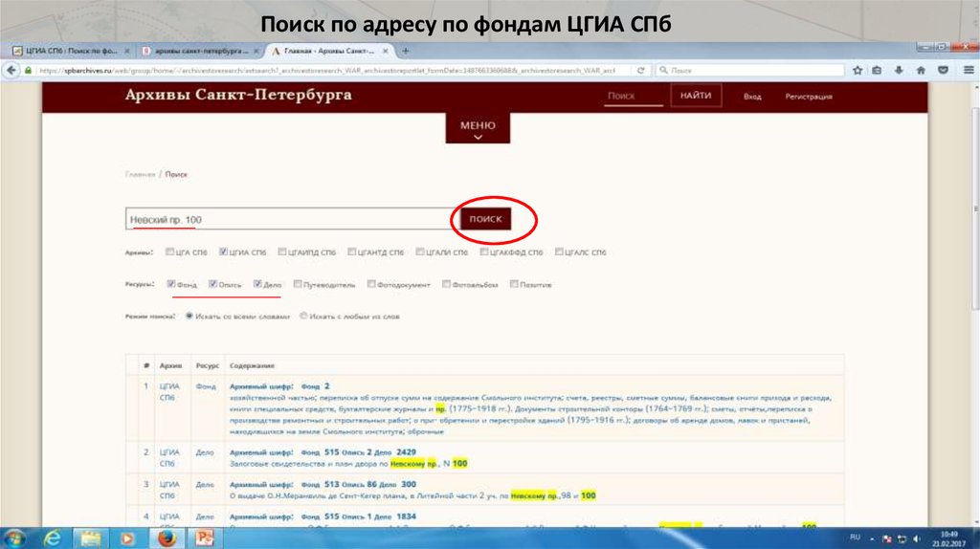Screen dimensions: 980x549
Task: Select 'Искать с любым из слов' radio option
Action: tap(304, 316)
